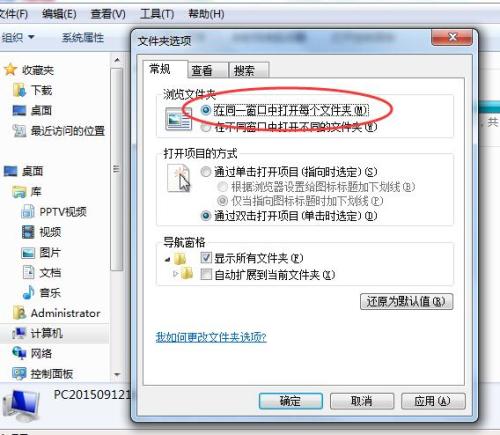Image resolution: width=500 pixels, height=435 pixels.
Task: Click the 还原为默认值 button
Action: click(406, 302)
